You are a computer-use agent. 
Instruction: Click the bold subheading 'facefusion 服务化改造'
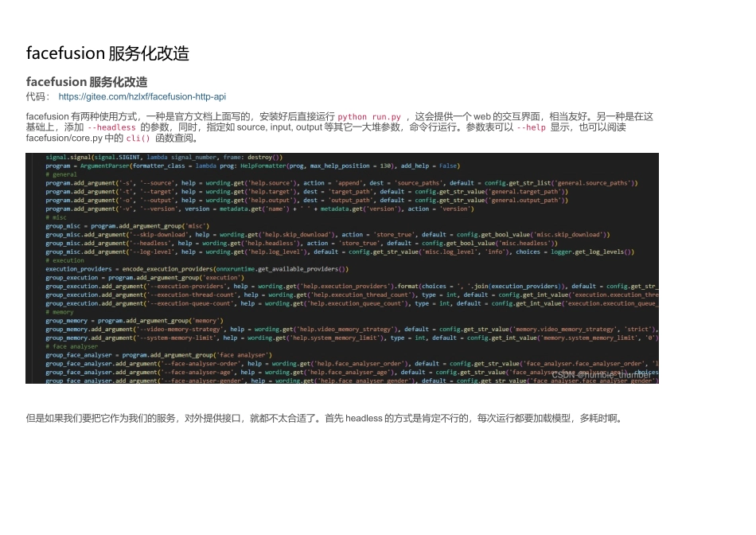[x=87, y=81]
